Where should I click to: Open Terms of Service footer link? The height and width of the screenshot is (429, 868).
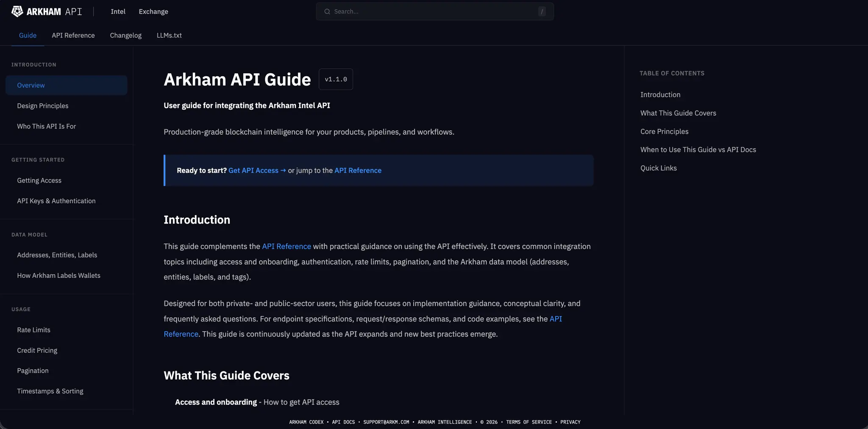click(529, 422)
